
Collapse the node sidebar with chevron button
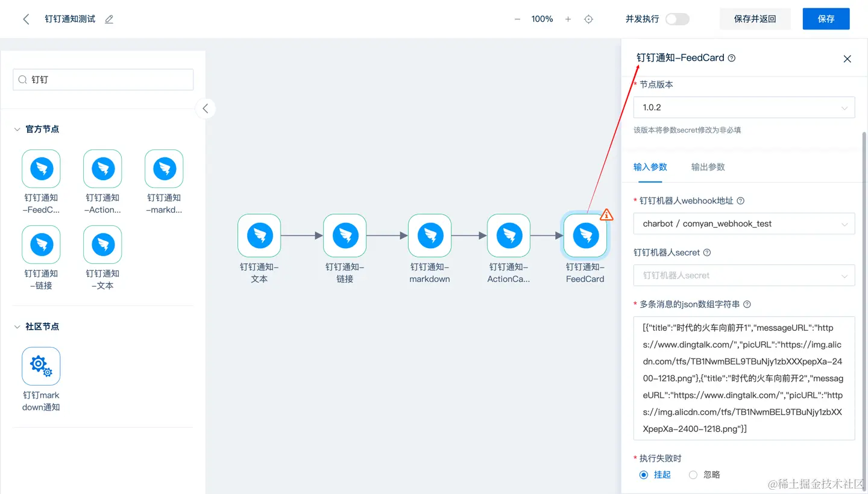206,108
